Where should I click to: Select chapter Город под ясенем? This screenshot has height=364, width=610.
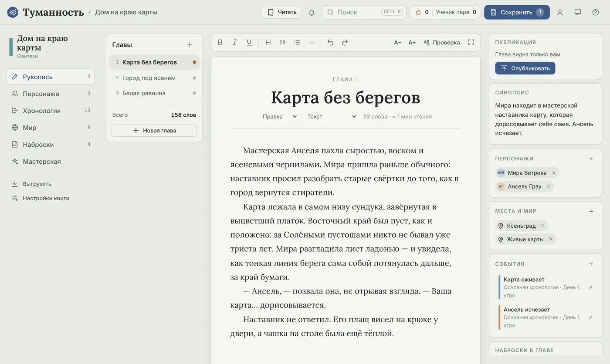click(154, 78)
